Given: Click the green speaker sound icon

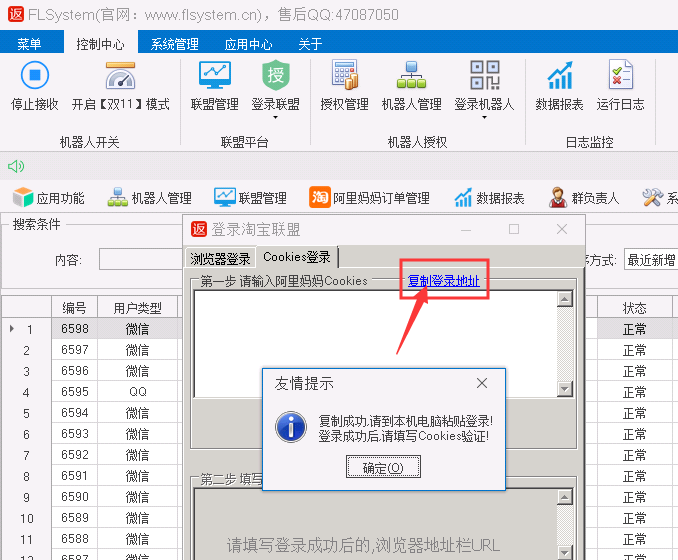Looking at the screenshot, I should pyautogui.click(x=16, y=166).
